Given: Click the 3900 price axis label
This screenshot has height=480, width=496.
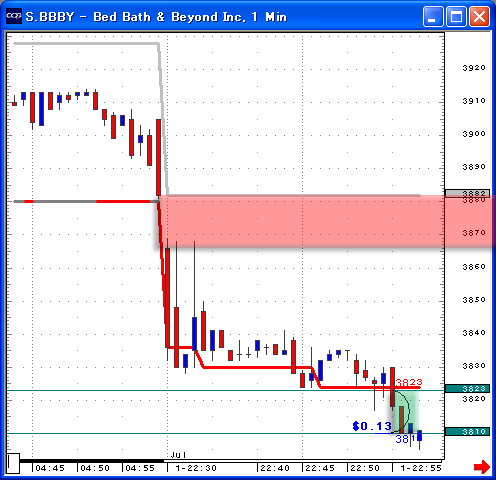Looking at the screenshot, I should [474, 134].
